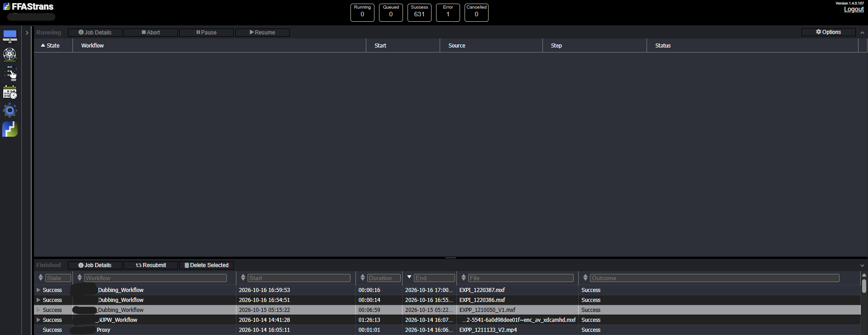Open the film reel icon in sidebar
The height and width of the screenshot is (335, 868).
pyautogui.click(x=10, y=54)
